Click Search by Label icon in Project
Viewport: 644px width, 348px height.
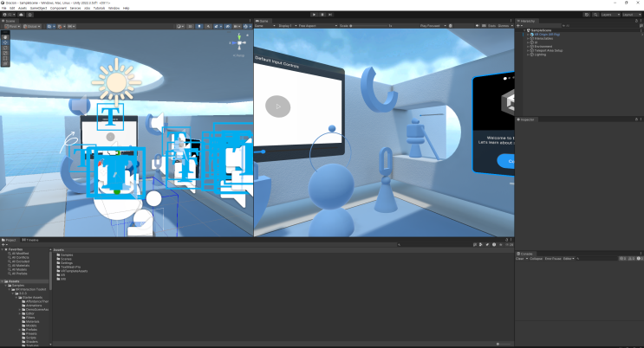coord(487,245)
